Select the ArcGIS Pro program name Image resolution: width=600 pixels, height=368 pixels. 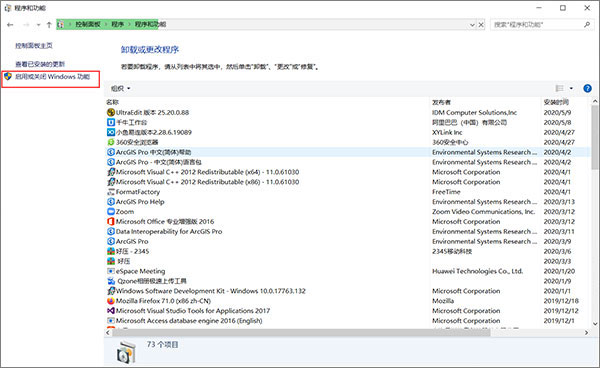pos(132,241)
